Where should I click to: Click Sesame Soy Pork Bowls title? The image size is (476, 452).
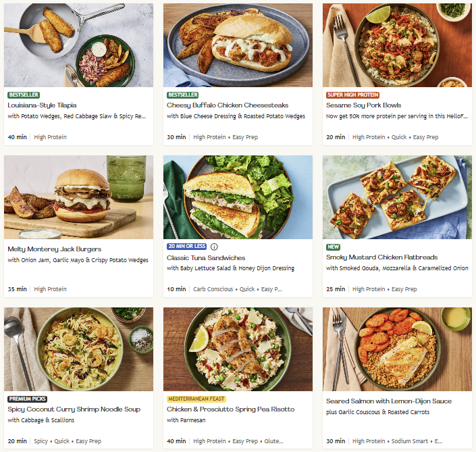click(363, 105)
